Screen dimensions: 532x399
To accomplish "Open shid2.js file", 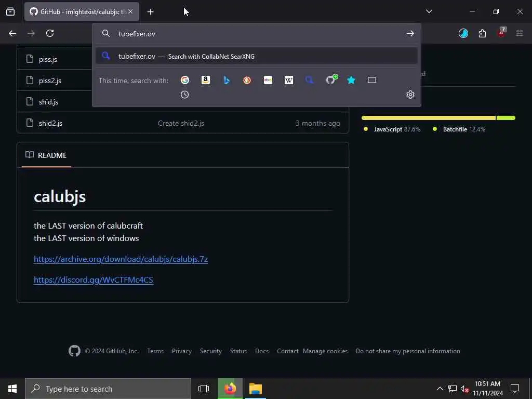I will coord(50,123).
